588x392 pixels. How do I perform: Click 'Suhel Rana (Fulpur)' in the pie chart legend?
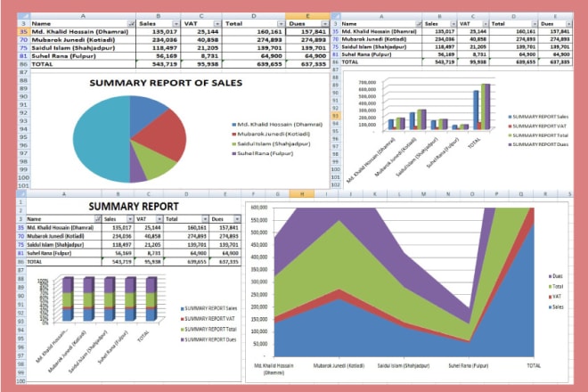pyautogui.click(x=265, y=153)
